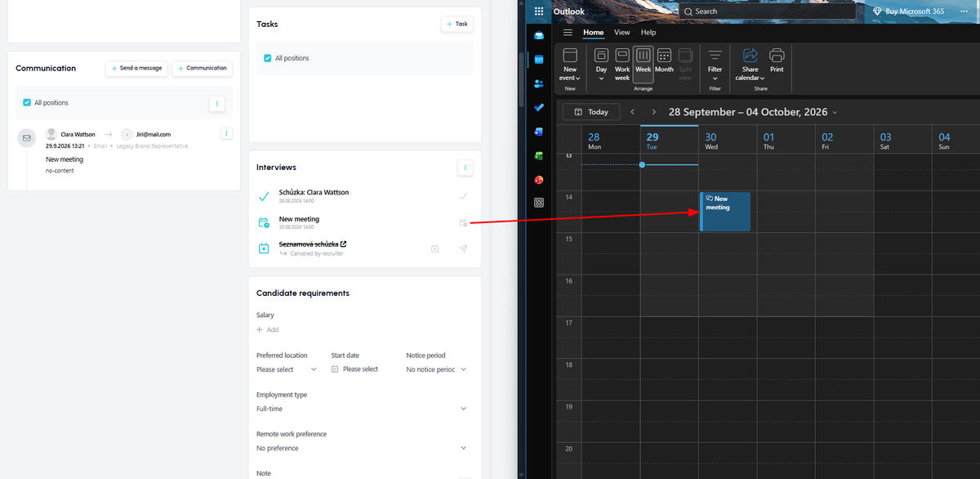
Task: Click the Outlook Search box
Action: pos(767,11)
